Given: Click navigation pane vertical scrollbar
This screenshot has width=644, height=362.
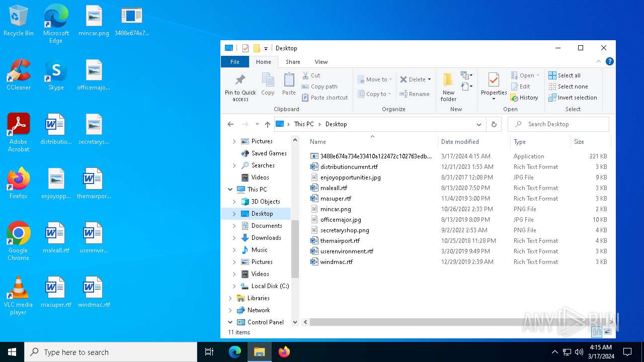Looking at the screenshot, I should pos(295,249).
